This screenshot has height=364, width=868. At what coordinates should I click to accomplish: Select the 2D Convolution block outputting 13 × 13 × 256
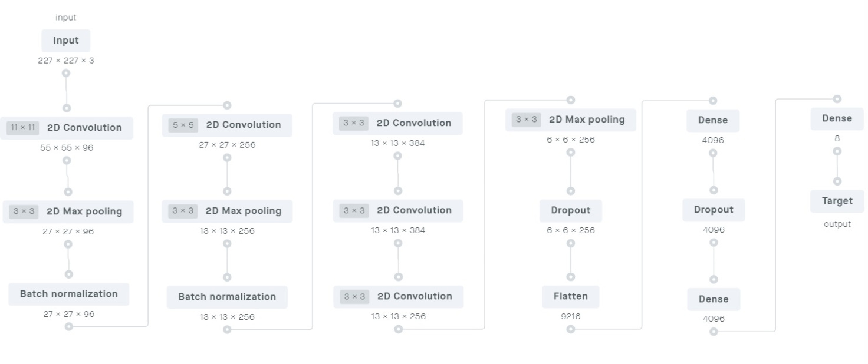tap(398, 296)
